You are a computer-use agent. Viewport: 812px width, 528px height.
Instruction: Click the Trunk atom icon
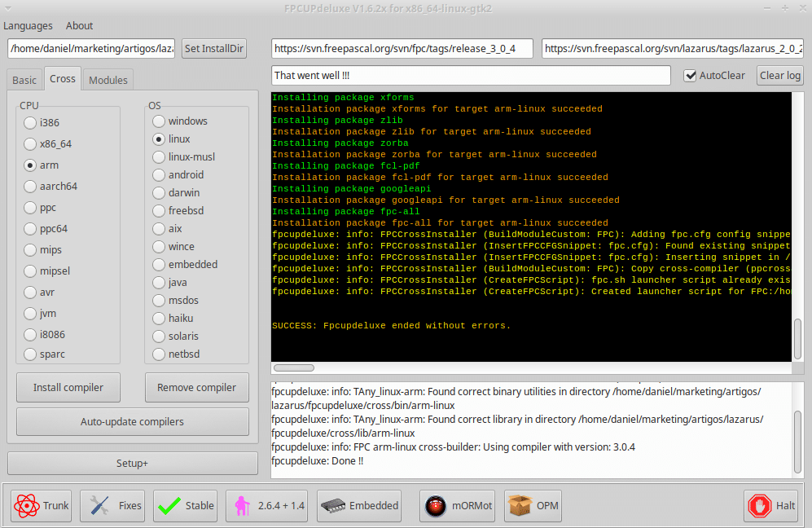tap(26, 506)
